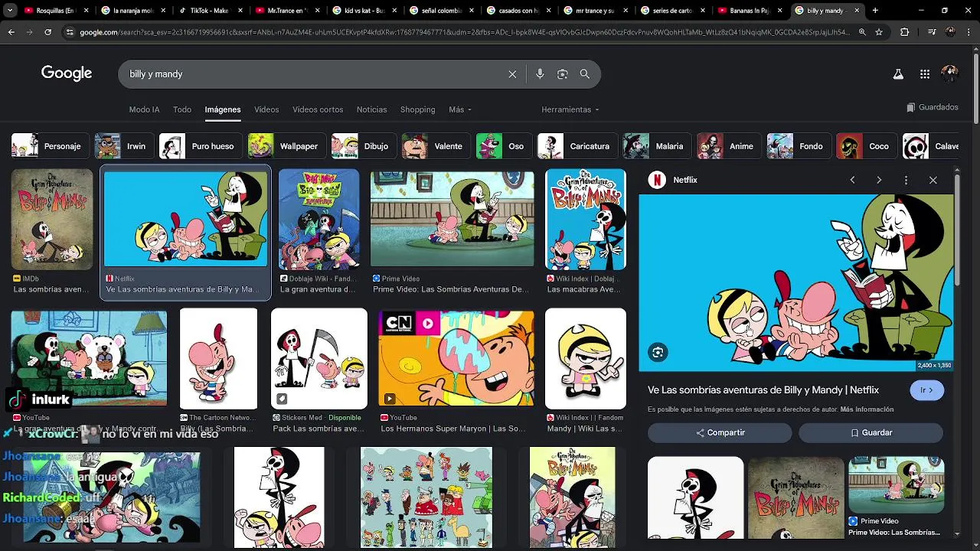Image resolution: width=980 pixels, height=551 pixels.
Task: Open browser extensions puzzle icon
Action: 905,32
